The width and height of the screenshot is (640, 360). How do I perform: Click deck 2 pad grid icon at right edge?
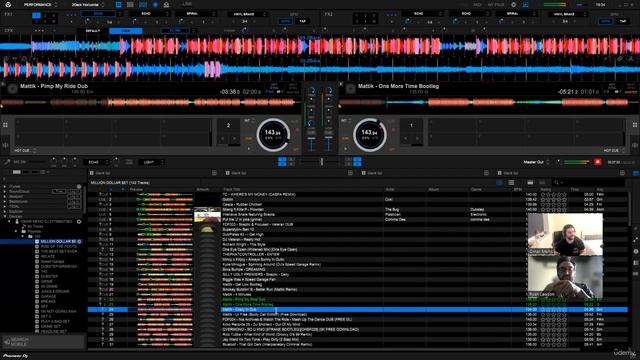(635, 125)
